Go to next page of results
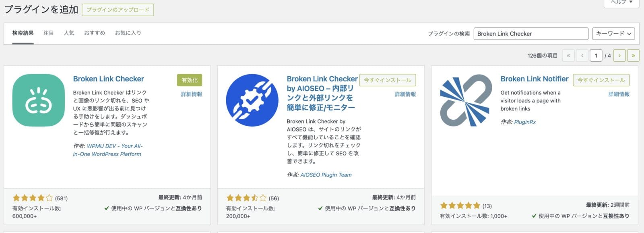The width and height of the screenshot is (644, 233). click(619, 56)
